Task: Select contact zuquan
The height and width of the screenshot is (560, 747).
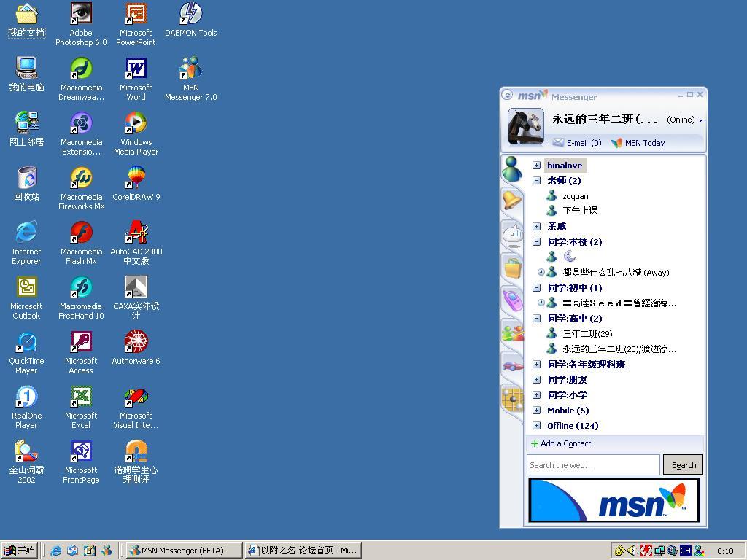Action: click(568, 196)
